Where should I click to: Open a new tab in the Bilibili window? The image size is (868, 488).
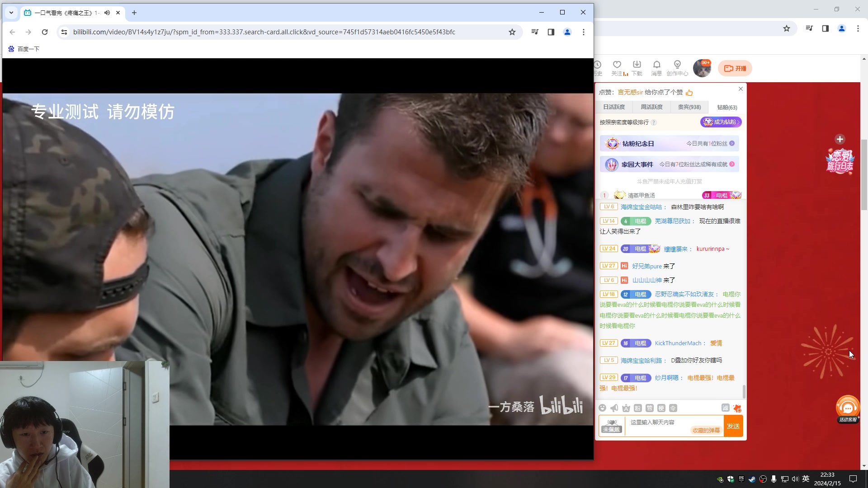134,13
